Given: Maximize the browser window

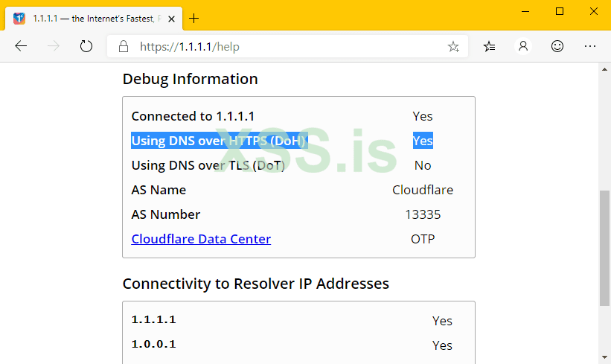Looking at the screenshot, I should click(x=560, y=11).
